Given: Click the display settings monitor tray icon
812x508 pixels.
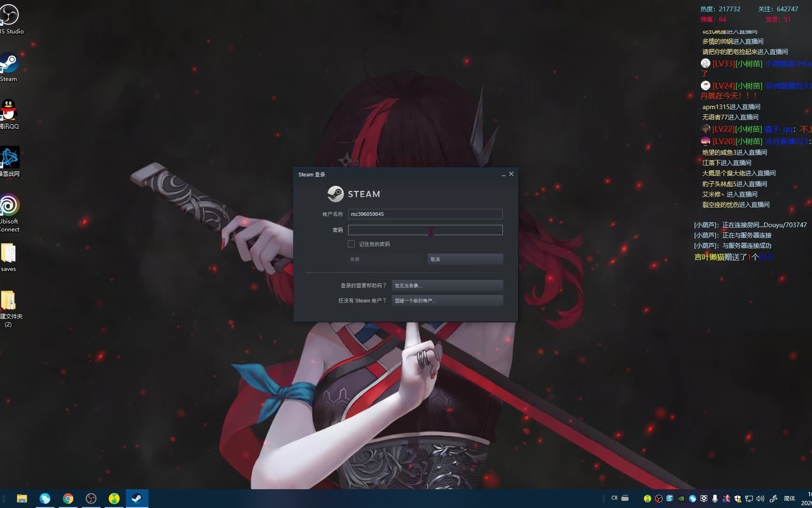Looking at the screenshot, I should tap(703, 499).
